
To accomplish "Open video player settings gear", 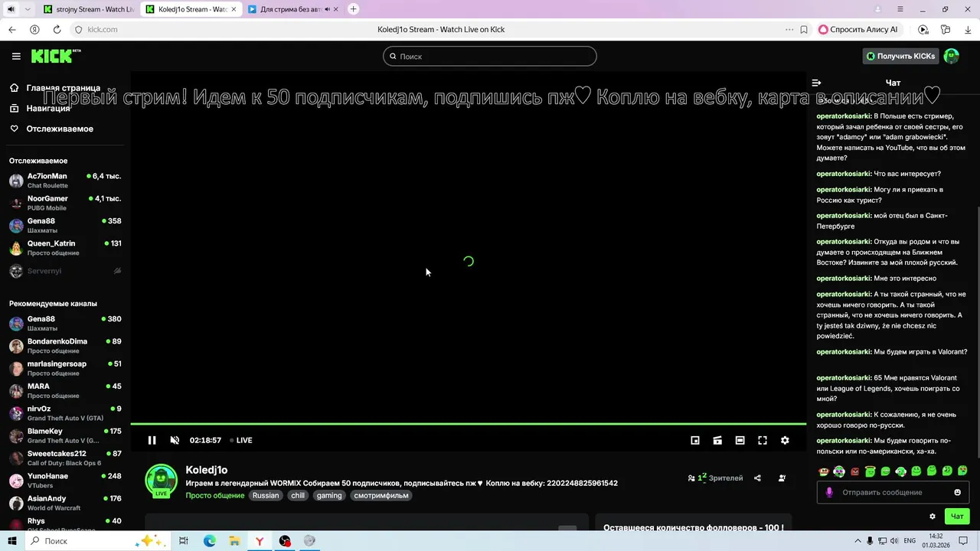I will click(x=785, y=440).
